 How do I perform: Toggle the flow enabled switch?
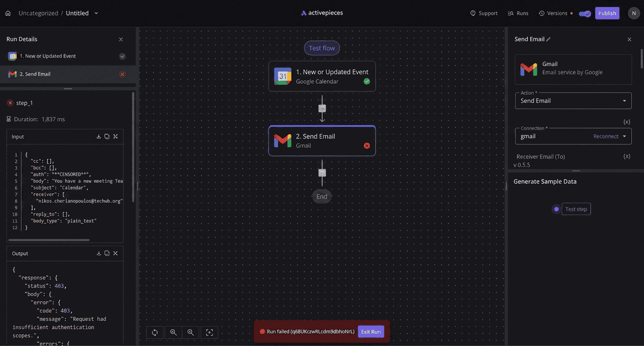(584, 13)
